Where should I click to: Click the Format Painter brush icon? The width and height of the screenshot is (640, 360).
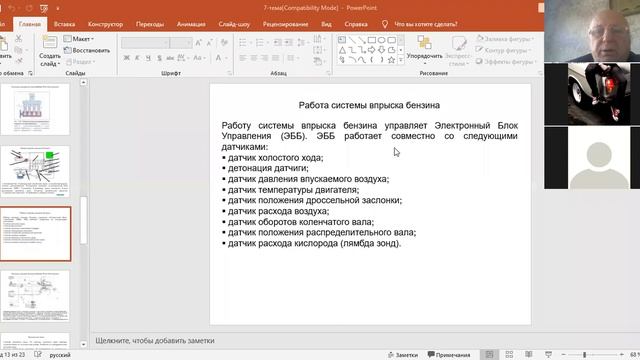pos(18,61)
